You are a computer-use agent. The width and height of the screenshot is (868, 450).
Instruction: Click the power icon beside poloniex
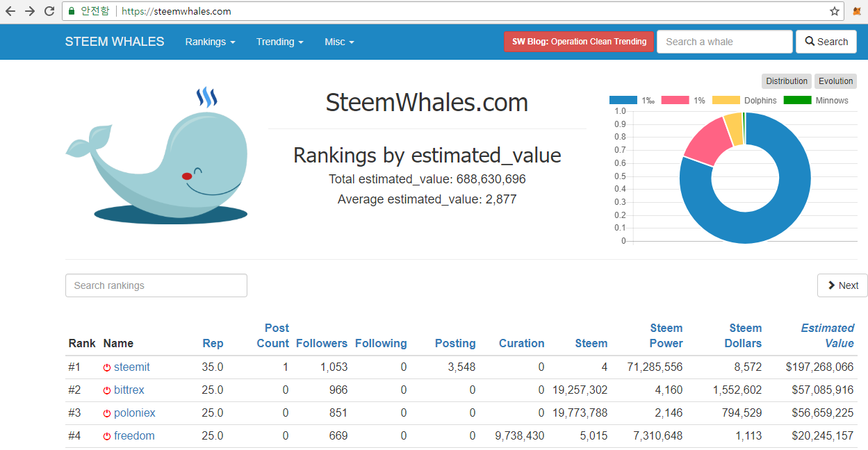click(107, 413)
